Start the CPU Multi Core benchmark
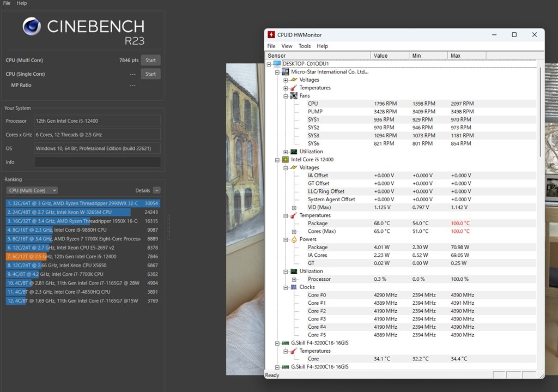The image size is (558, 392). 150,60
